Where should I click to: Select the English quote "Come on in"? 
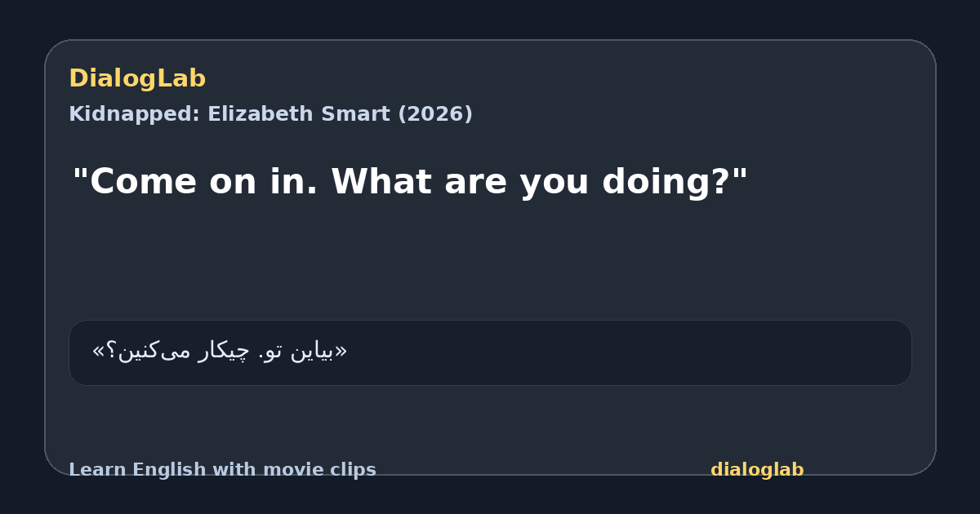point(199,181)
